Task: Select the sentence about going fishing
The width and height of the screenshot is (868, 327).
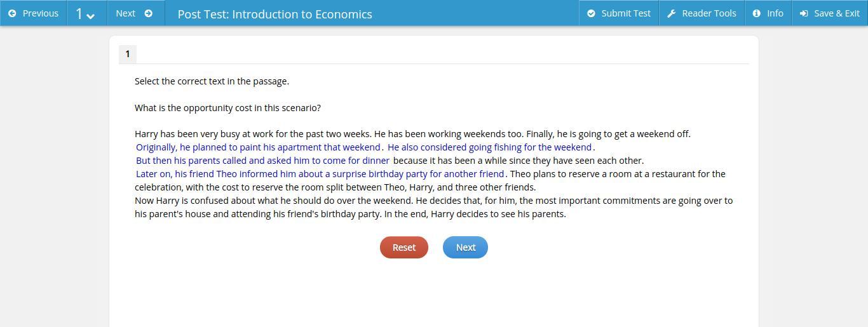Action: 489,147
